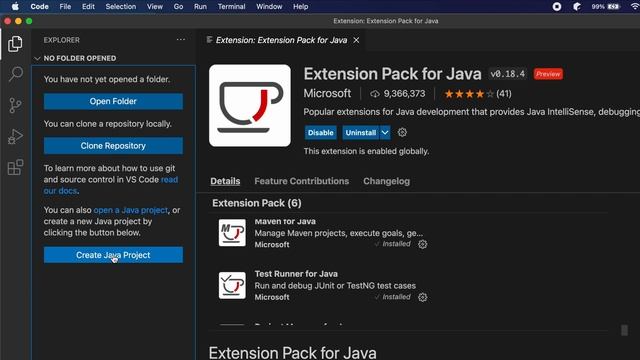Viewport: 640px width, 360px height.
Task: Disable the Extension Pack for Java
Action: pos(320,133)
